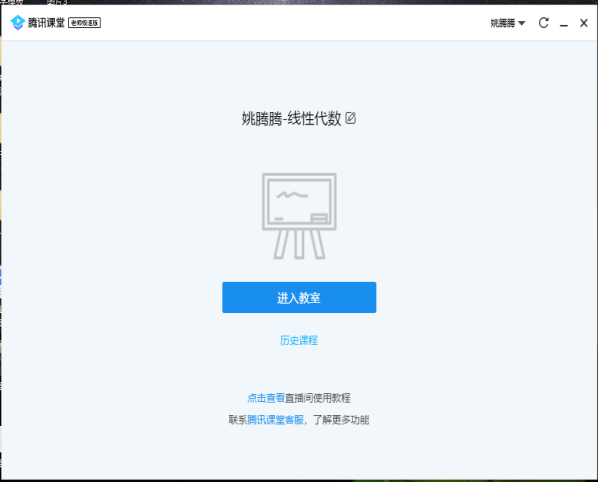
Task: Click the 了解更多功能 text
Action: [341, 420]
